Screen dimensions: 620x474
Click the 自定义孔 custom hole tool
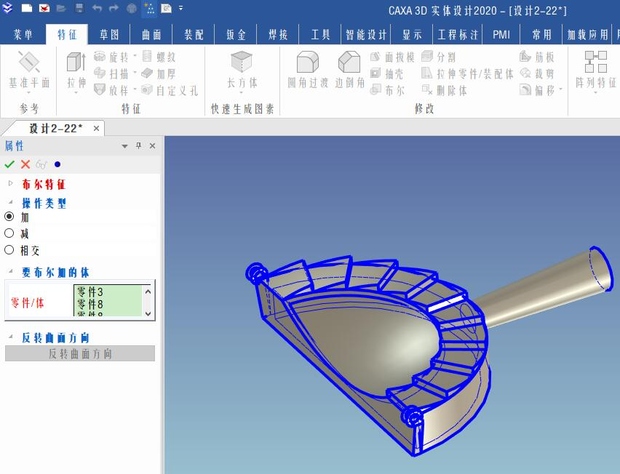click(169, 90)
